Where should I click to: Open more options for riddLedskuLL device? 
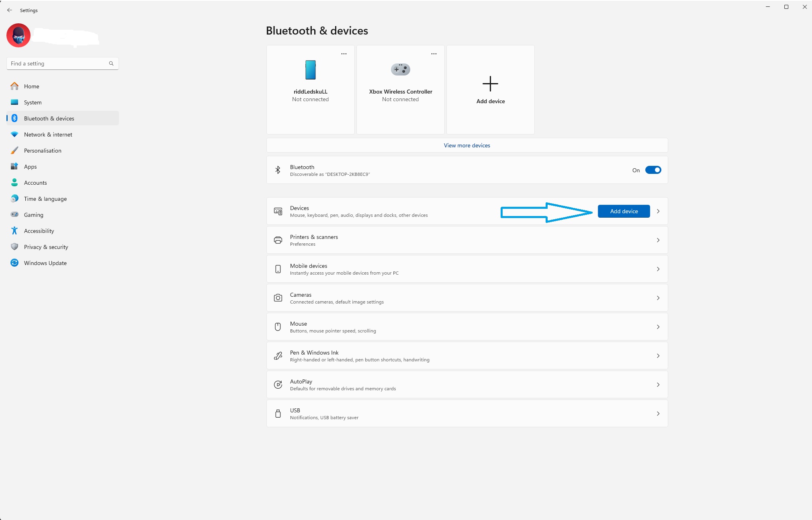pyautogui.click(x=344, y=54)
